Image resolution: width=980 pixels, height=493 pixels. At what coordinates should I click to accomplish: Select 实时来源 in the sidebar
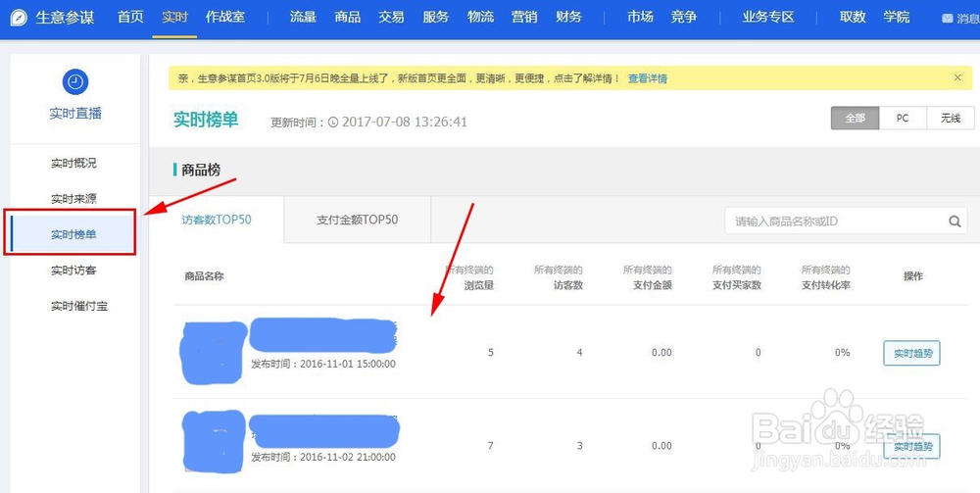(73, 199)
